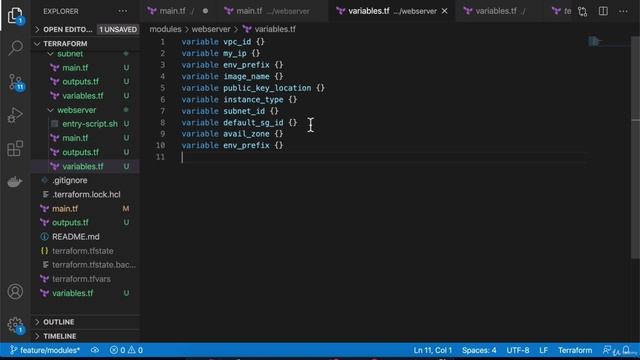
Task: Click the open changes icon in editor toolbar
Action: (x=582, y=11)
